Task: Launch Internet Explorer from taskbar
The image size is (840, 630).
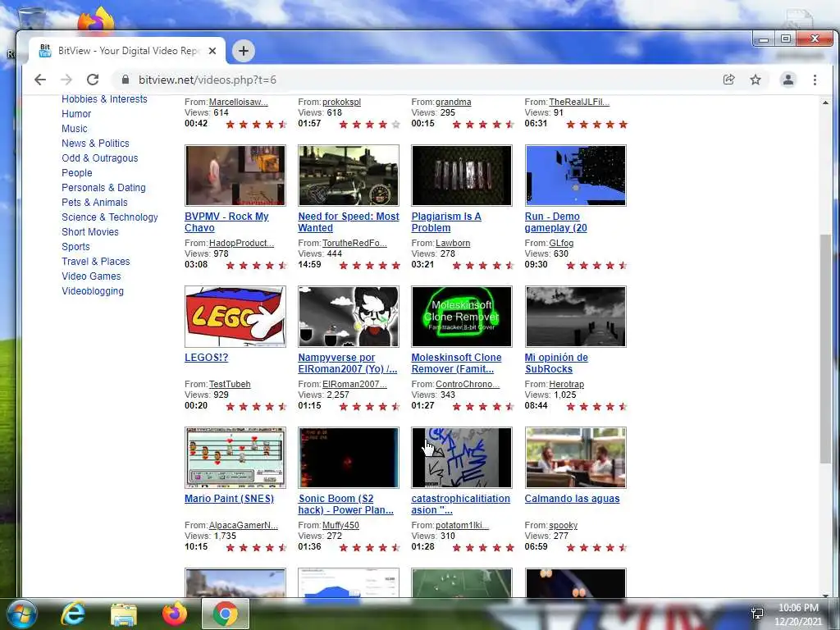Action: point(73,614)
